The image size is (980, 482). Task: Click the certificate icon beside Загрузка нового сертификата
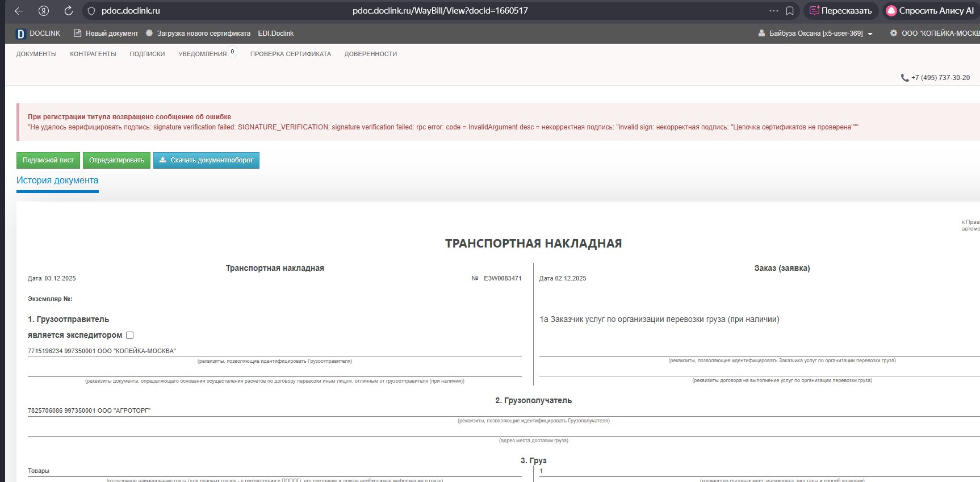click(x=149, y=33)
